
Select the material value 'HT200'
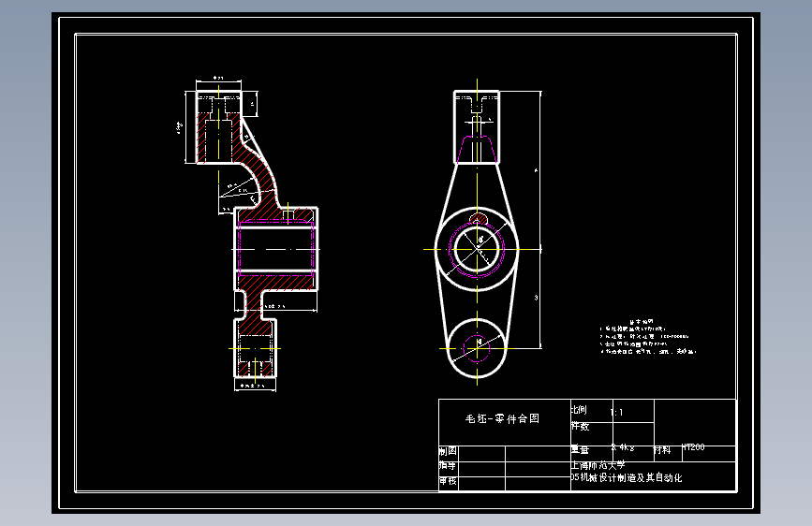[x=693, y=446]
